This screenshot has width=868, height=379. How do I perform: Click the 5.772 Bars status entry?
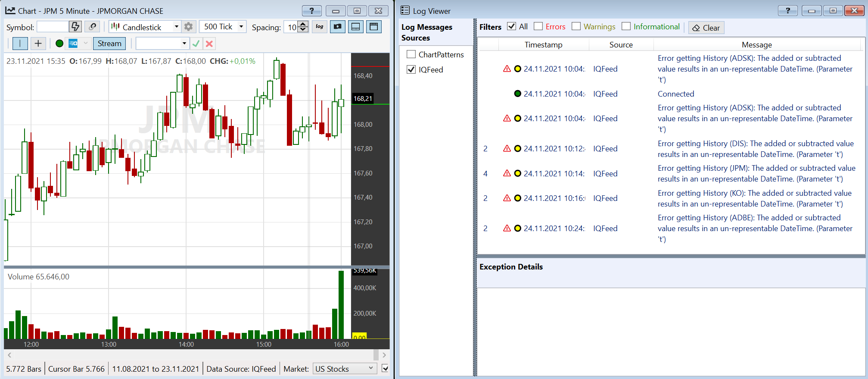24,369
